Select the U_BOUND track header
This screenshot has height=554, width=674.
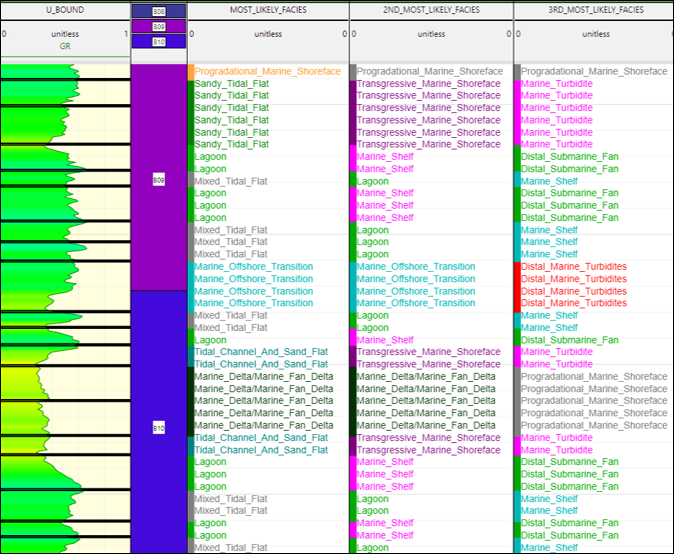coord(65,10)
